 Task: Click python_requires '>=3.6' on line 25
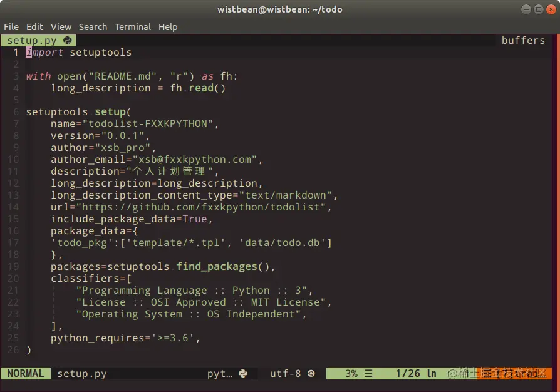(123, 338)
